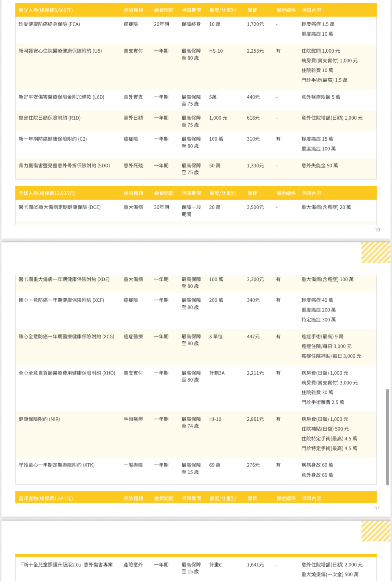Click the 癌症手術(最高) 9 萬 coverage line
The image size is (392, 581).
(x=322, y=337)
